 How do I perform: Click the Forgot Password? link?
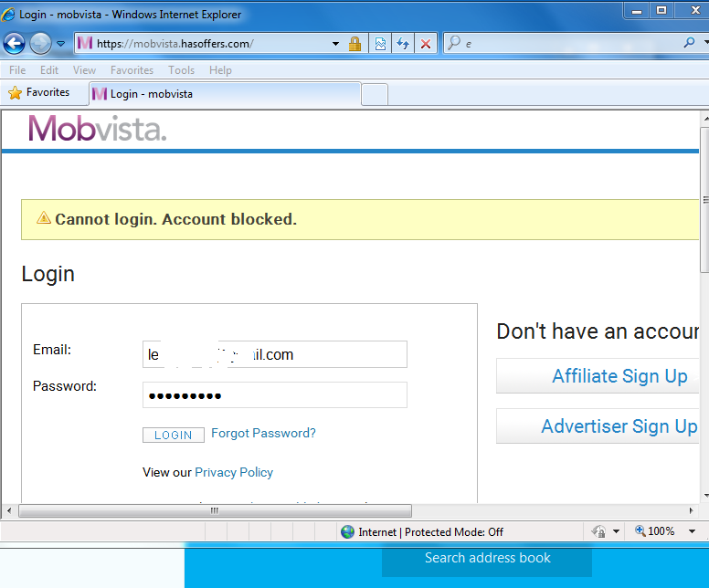(263, 433)
